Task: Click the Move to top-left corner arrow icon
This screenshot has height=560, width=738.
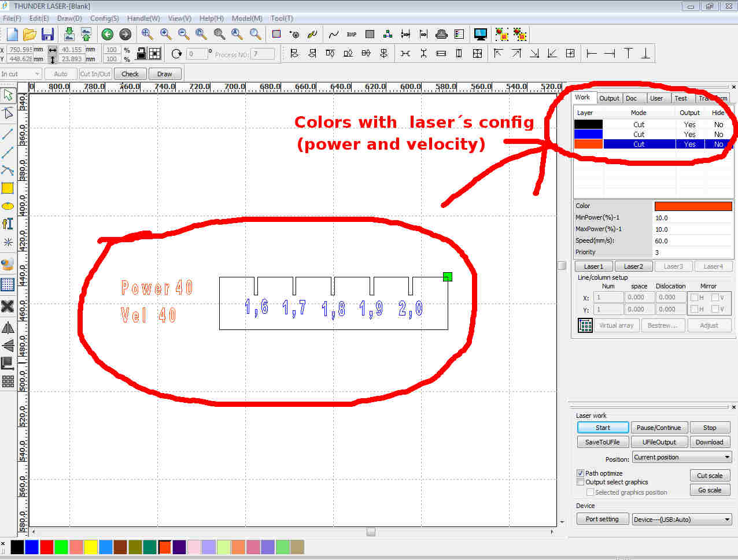Action: click(498, 53)
